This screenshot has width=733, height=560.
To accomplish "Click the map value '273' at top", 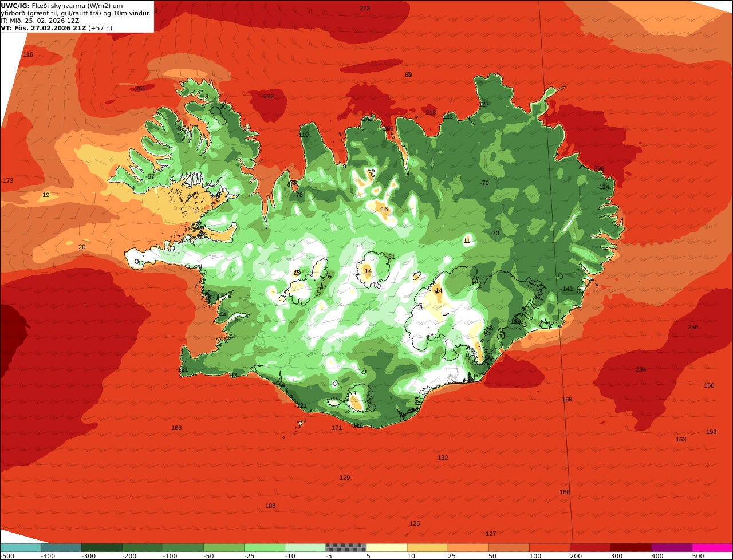I will coord(365,8).
